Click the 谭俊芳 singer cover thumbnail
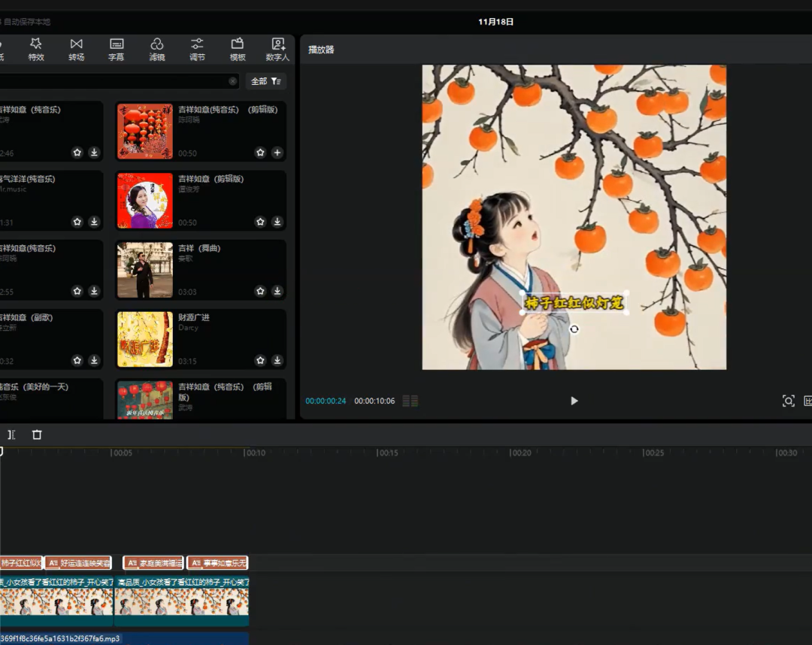812x645 pixels. click(x=145, y=200)
